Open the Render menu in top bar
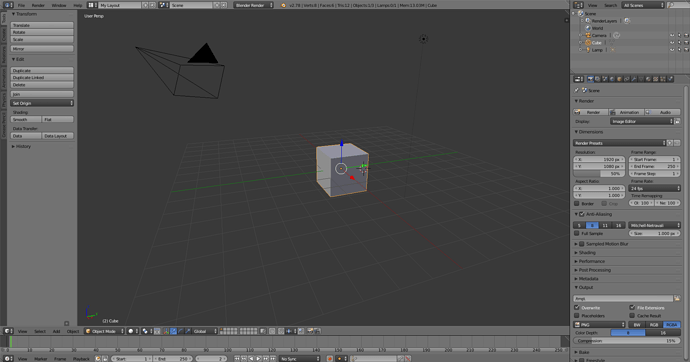 click(38, 5)
